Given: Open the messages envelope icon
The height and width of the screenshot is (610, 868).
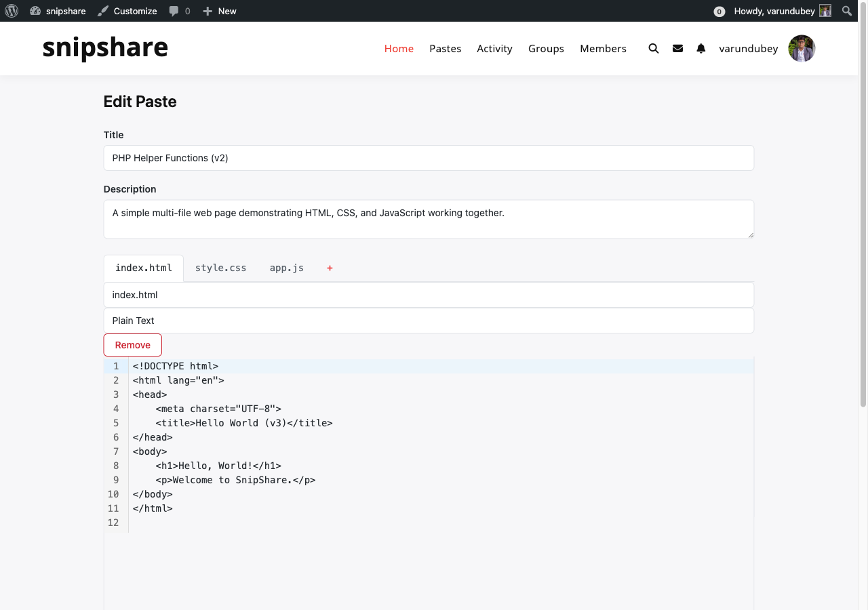Looking at the screenshot, I should [x=677, y=49].
